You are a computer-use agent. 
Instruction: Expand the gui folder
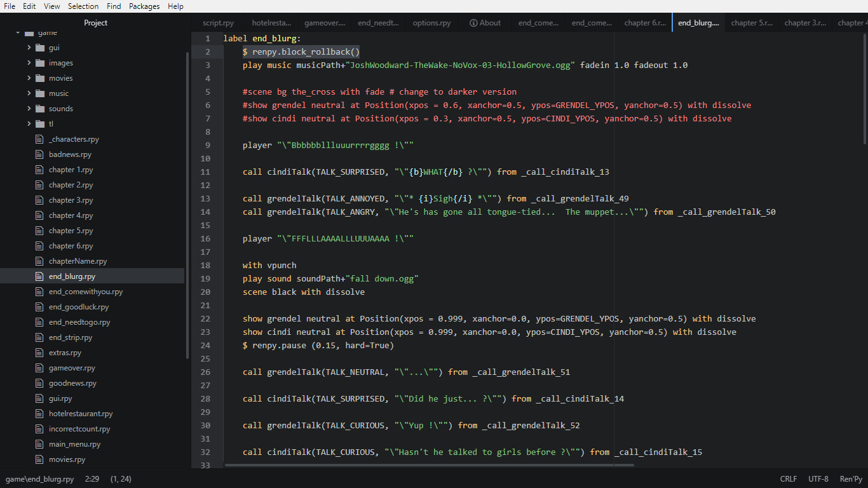click(28, 47)
